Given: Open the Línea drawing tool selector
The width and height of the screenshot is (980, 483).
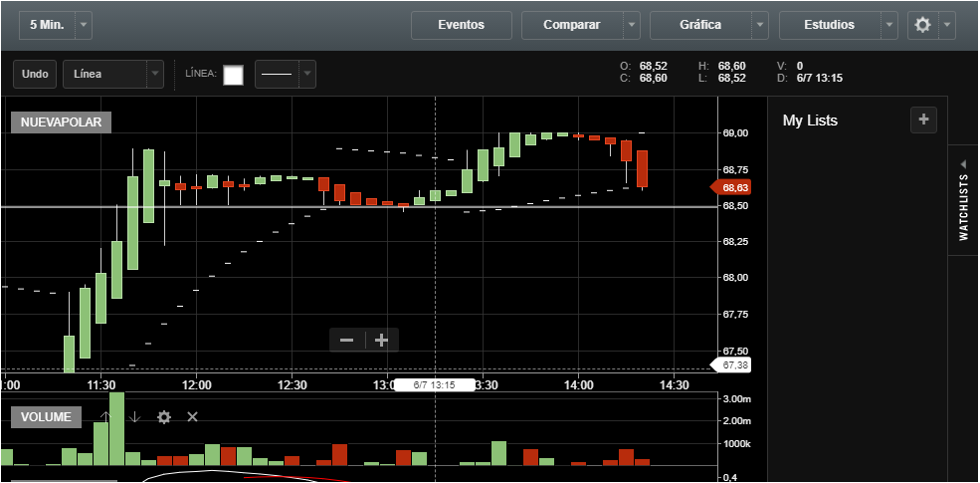Looking at the screenshot, I should (x=105, y=74).
